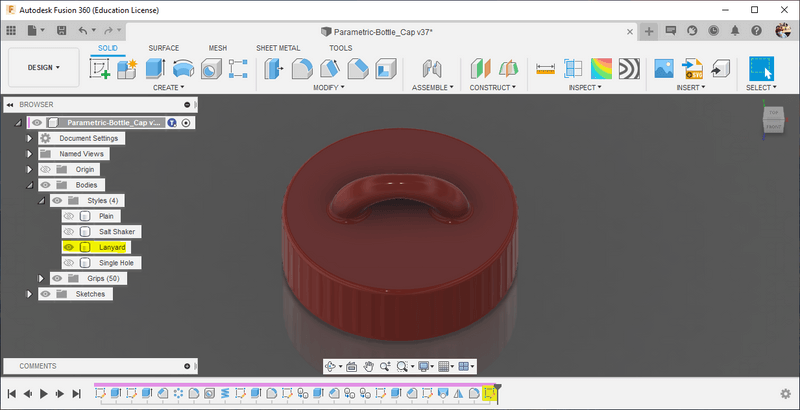Screen dimensions: 800x410
Task: Expand the Grips (50) folder
Action: [x=41, y=278]
